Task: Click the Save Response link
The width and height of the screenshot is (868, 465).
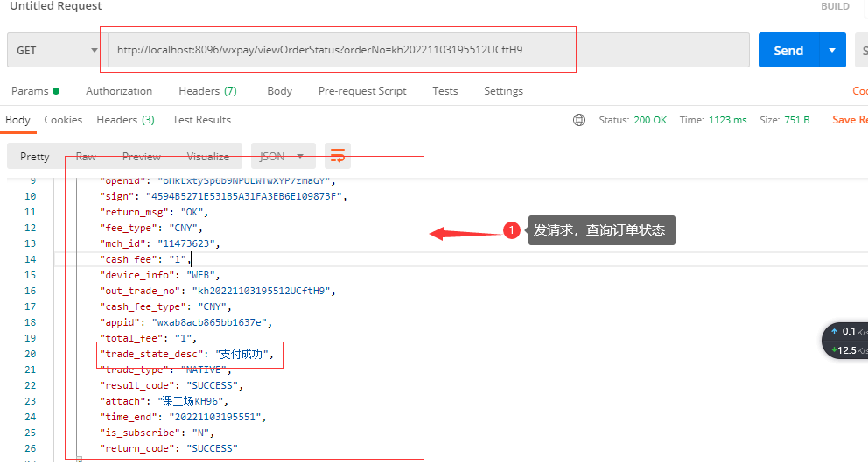Action: [x=850, y=120]
